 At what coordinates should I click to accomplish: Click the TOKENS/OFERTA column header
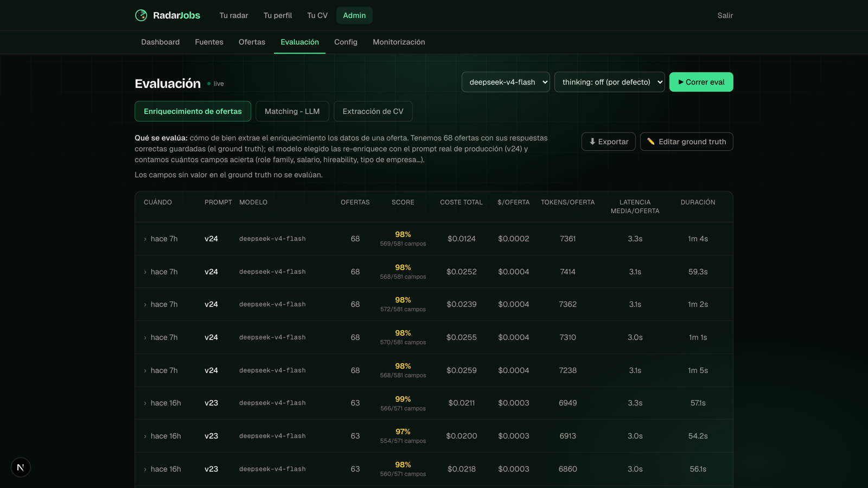coord(567,202)
